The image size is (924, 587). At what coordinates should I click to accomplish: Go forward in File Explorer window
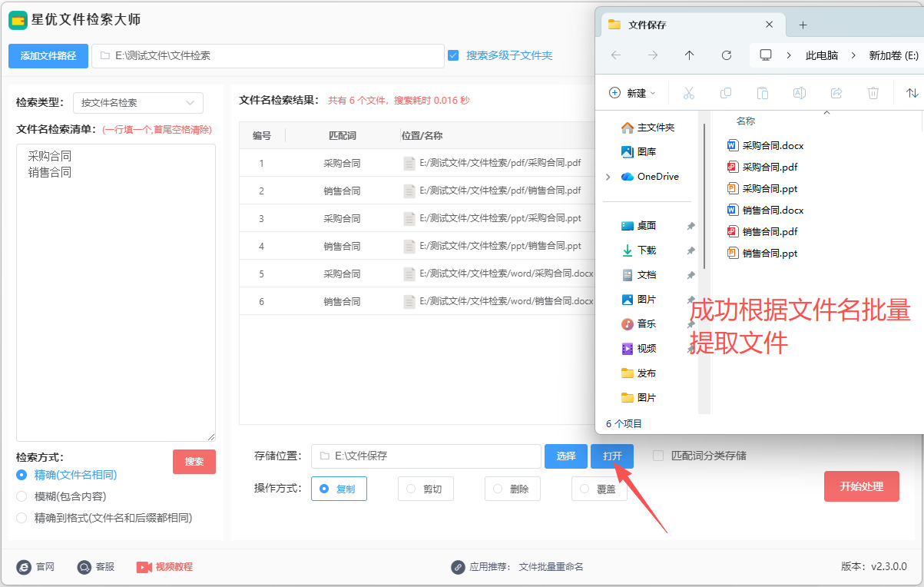click(x=652, y=55)
